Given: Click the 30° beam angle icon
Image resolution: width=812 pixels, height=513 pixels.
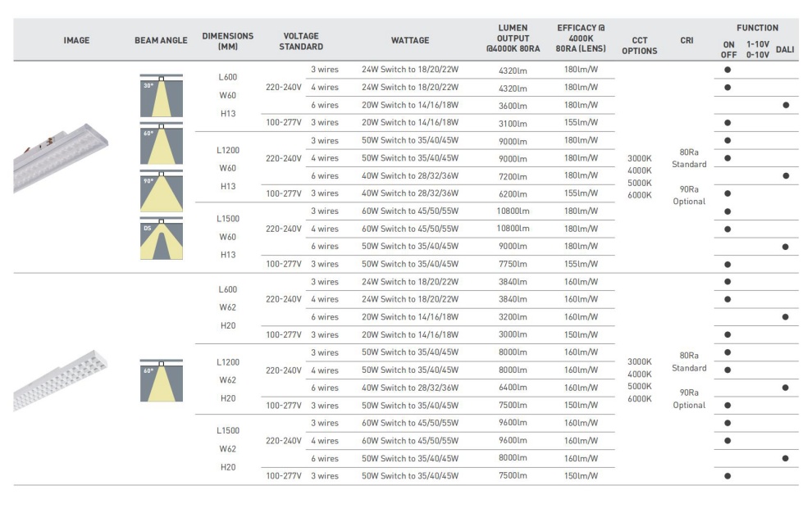Looking at the screenshot, I should point(161,98).
